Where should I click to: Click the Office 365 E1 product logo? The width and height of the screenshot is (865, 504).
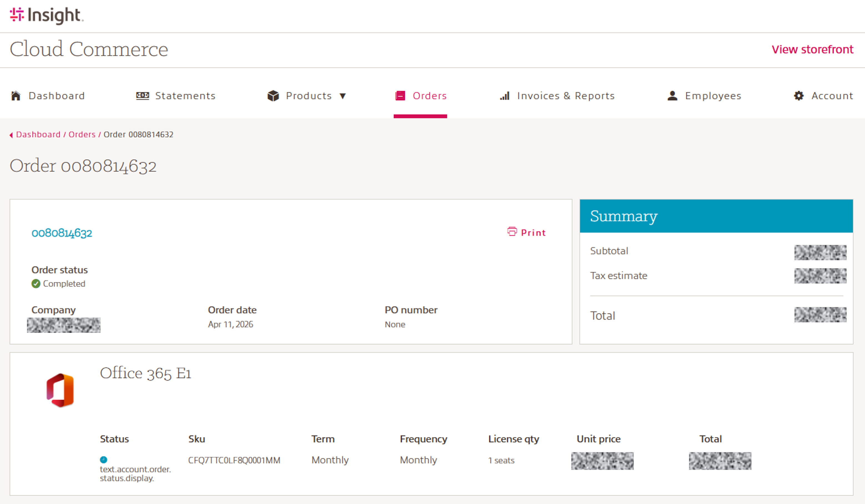pyautogui.click(x=60, y=391)
